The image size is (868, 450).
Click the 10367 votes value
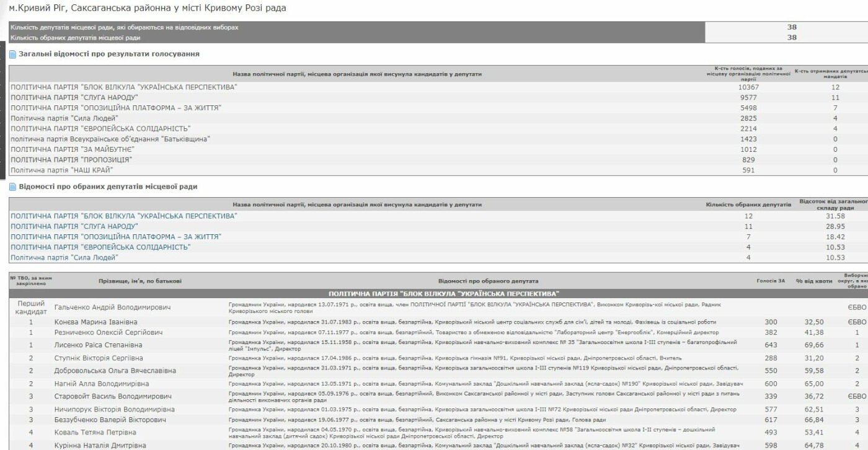[748, 87]
